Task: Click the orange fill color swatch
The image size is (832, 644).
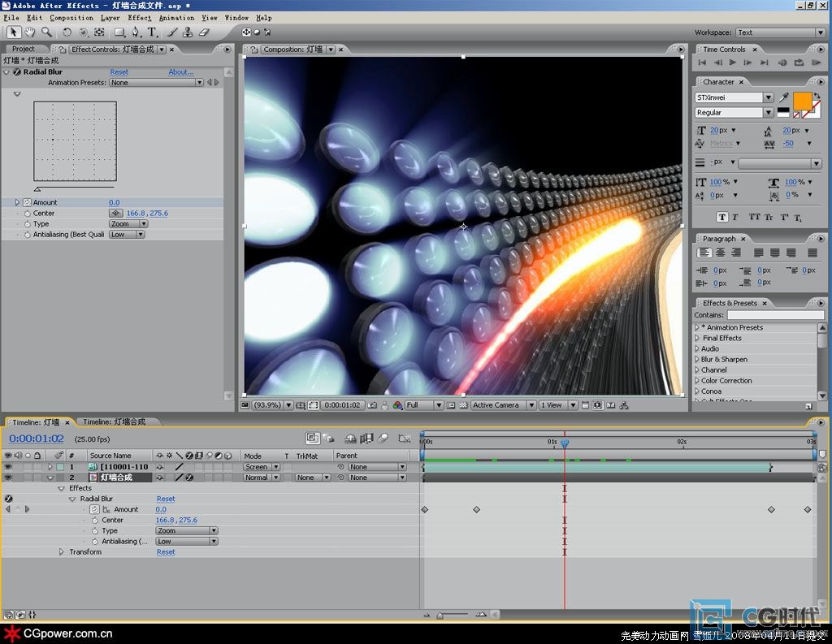Action: pyautogui.click(x=802, y=101)
